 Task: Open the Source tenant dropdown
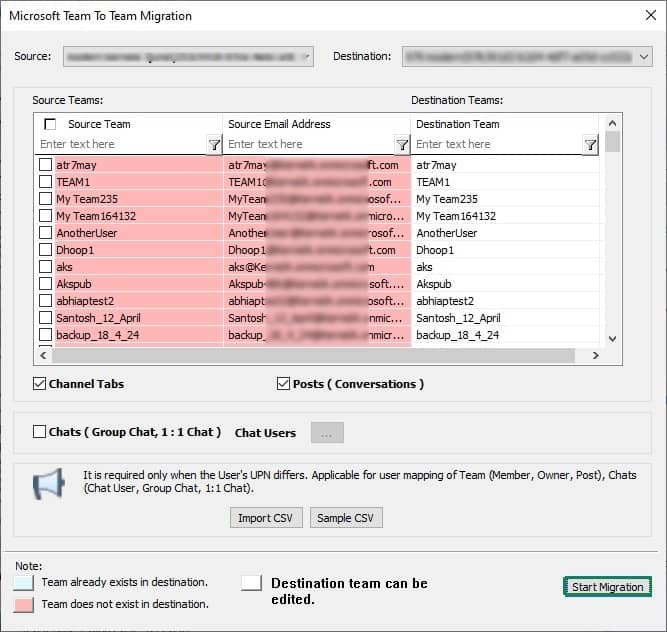tap(188, 57)
